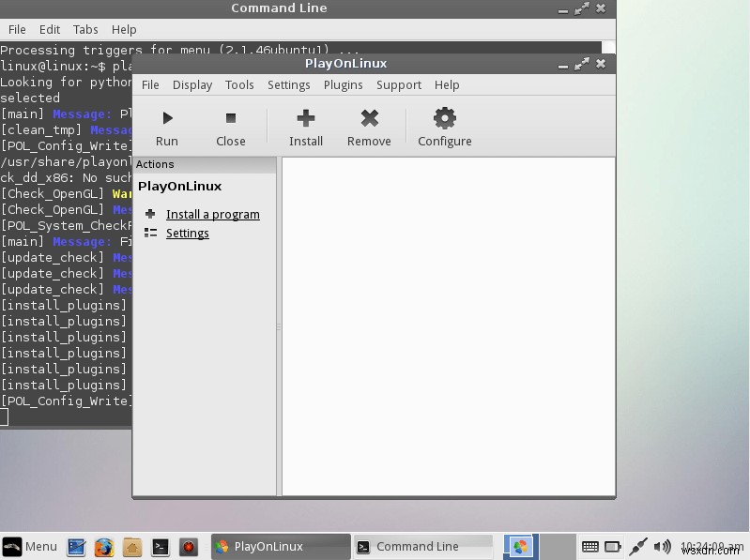
Task: Open Tabs menu in Command Line window
Action: pos(85,30)
